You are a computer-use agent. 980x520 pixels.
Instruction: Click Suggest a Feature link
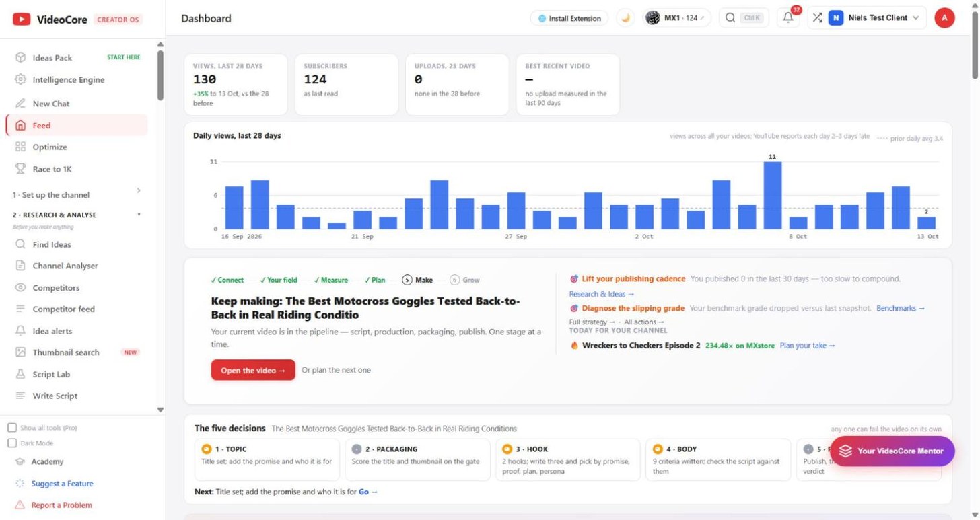(x=62, y=484)
